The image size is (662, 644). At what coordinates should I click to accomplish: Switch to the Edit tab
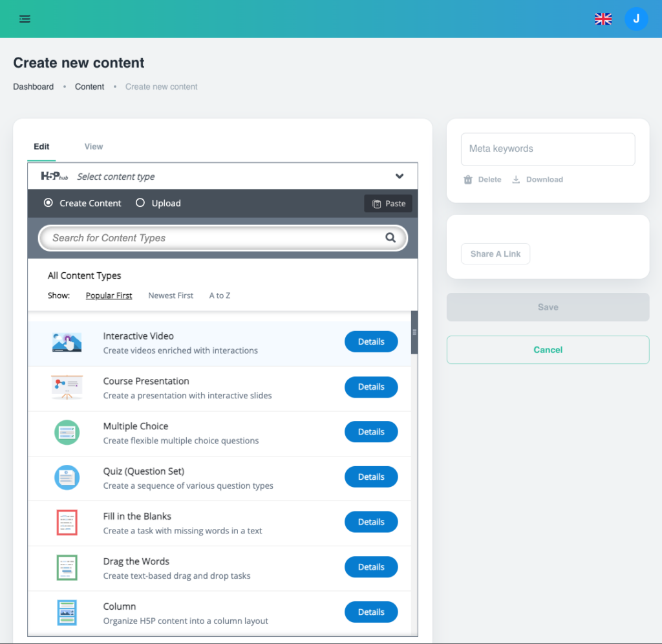[x=41, y=147]
